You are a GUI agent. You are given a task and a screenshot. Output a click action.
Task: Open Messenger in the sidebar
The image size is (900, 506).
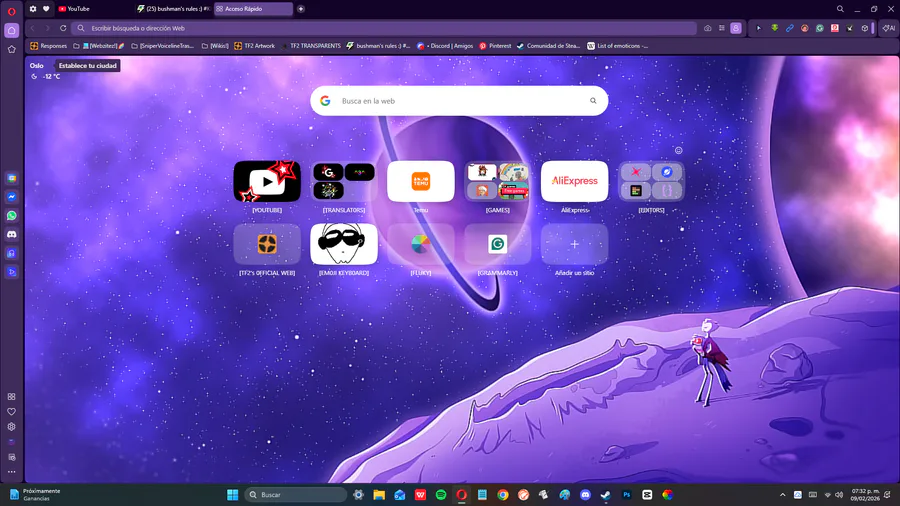(x=11, y=197)
